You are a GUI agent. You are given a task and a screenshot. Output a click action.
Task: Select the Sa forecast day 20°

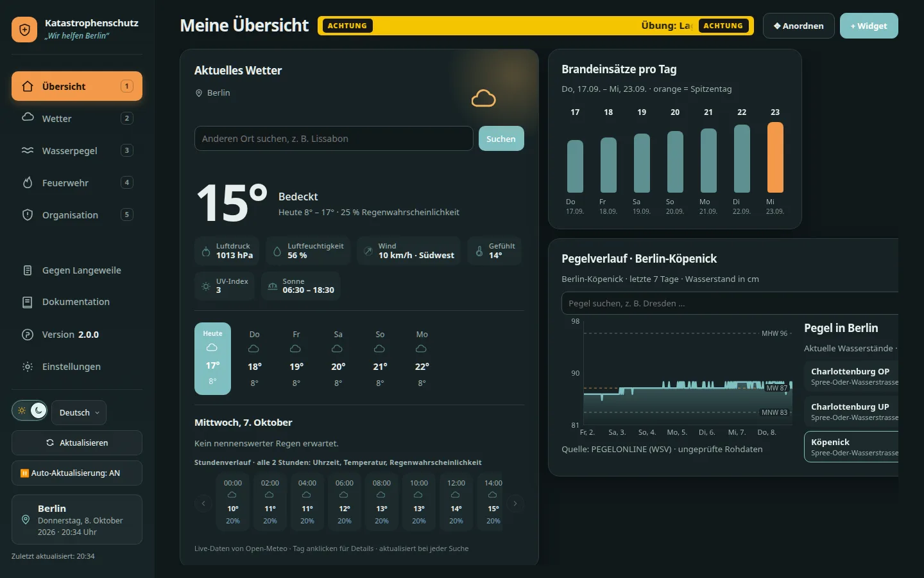338,358
